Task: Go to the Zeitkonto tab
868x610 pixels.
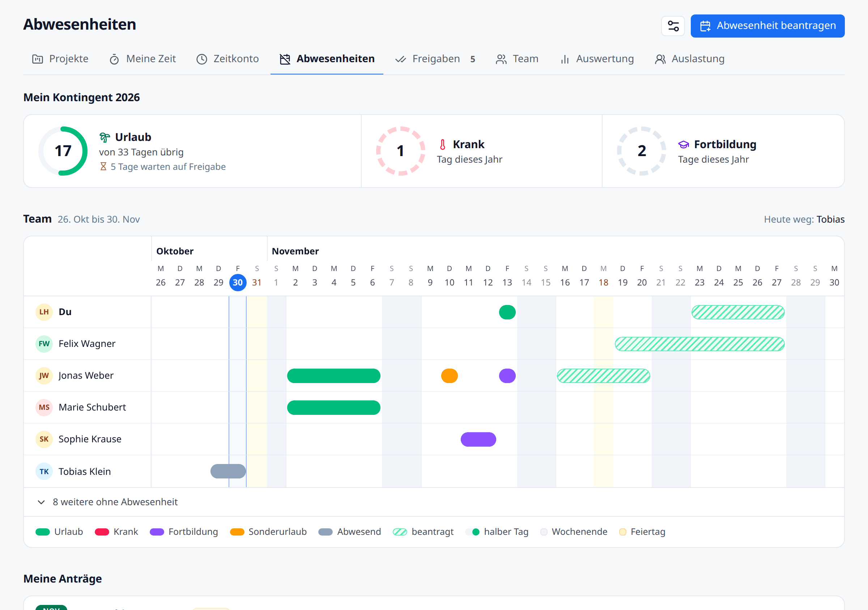Action: [x=227, y=59]
